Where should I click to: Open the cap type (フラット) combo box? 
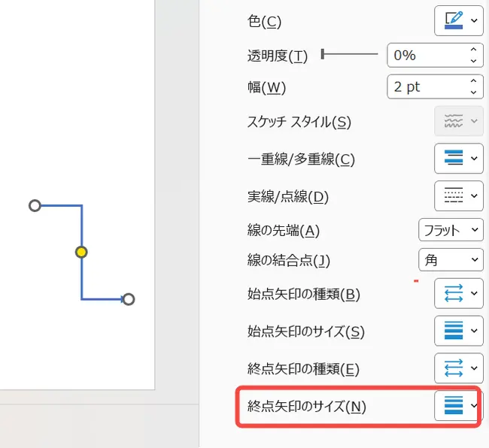coord(451,230)
